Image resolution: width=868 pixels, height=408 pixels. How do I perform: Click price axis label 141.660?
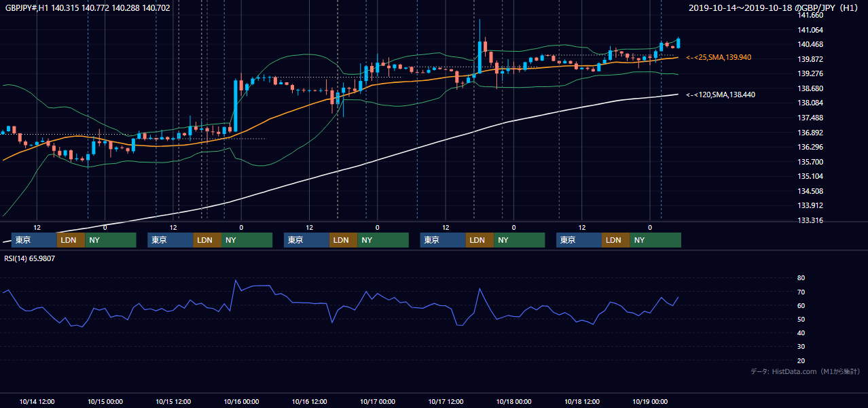(x=810, y=15)
